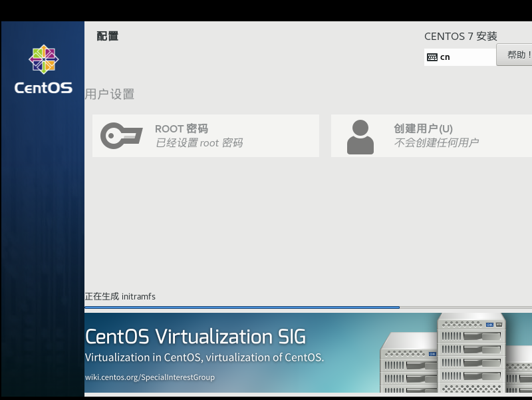The image size is (532, 400).
Task: Click the CentOS Virtualization SIG banner heading
Action: pyautogui.click(x=196, y=337)
